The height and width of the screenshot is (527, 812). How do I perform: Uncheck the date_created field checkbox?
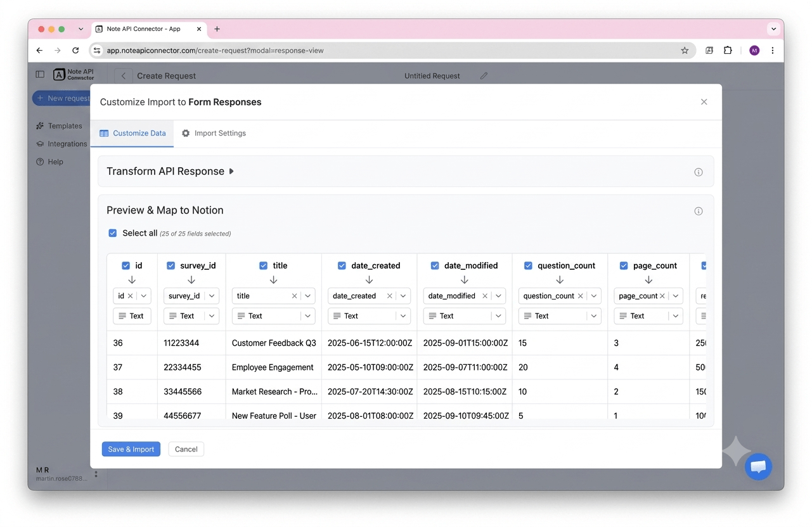tap(342, 266)
